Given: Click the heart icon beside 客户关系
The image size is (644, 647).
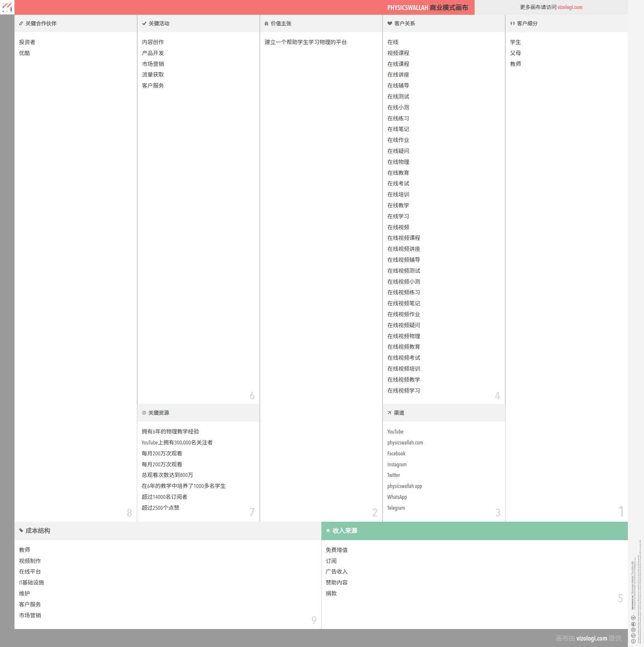Looking at the screenshot, I should 390,24.
